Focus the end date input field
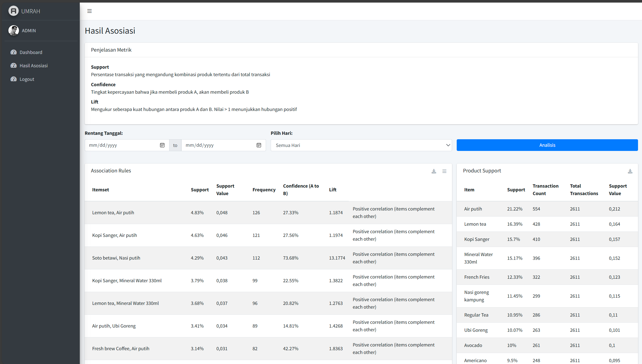This screenshot has width=642, height=364. [x=218, y=145]
